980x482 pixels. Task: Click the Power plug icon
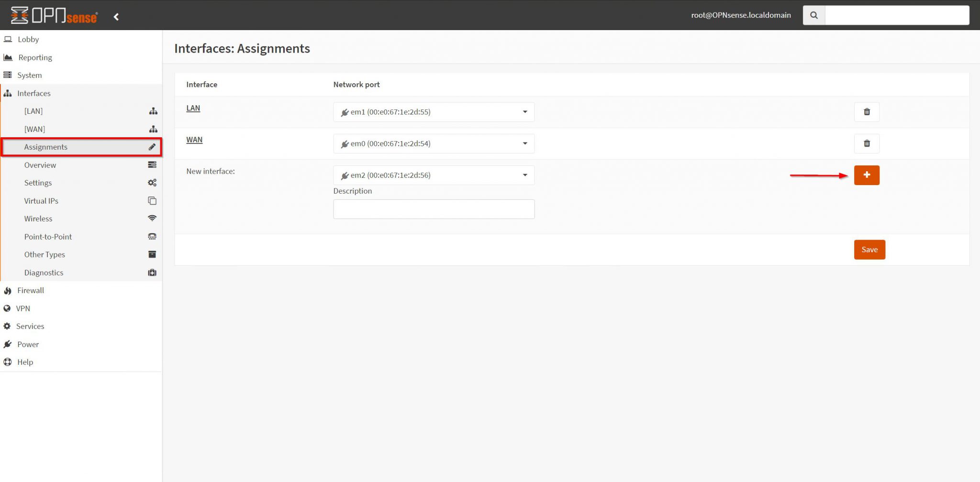pyautogui.click(x=8, y=344)
